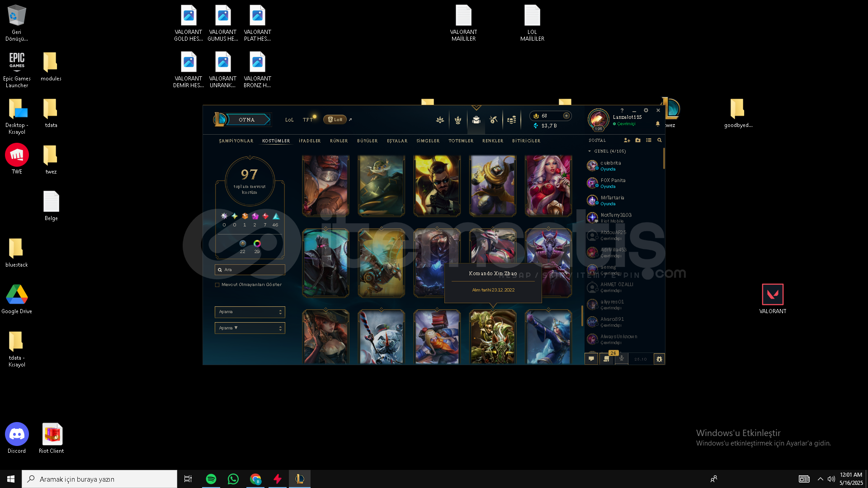Open the LoL link in top bar
Viewport: 868px width, 488px height.
point(289,120)
